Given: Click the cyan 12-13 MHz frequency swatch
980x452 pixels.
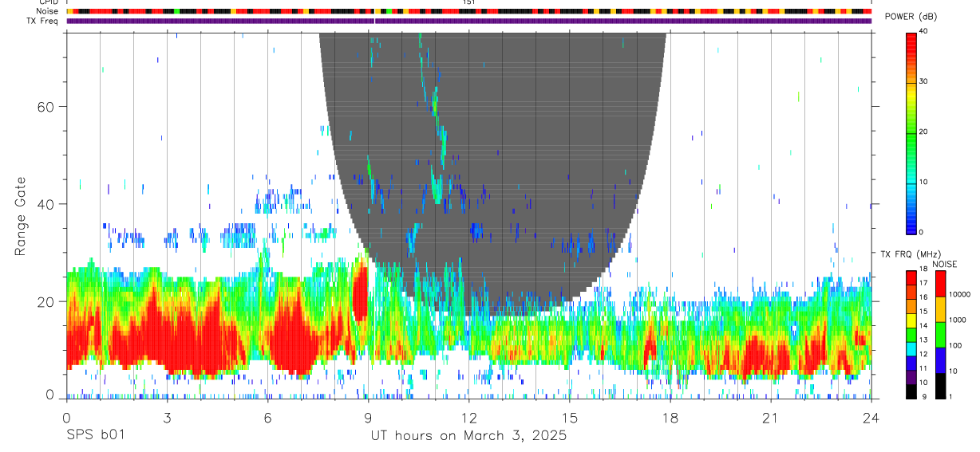Looking at the screenshot, I should 911,349.
